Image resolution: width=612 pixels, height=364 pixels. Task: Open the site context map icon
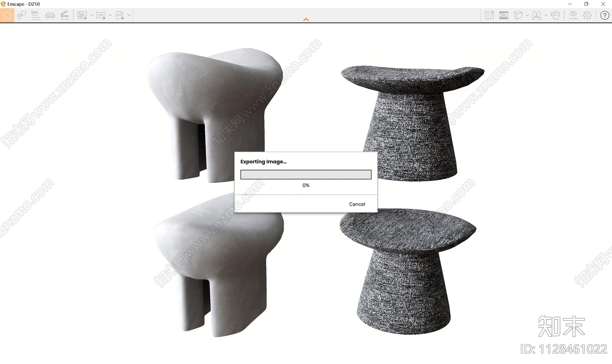489,15
